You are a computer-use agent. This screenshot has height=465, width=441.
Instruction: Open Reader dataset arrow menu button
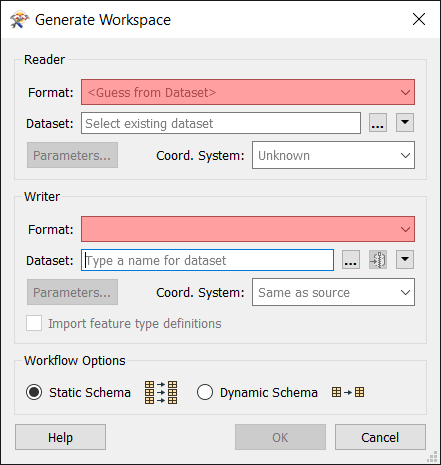(x=405, y=123)
